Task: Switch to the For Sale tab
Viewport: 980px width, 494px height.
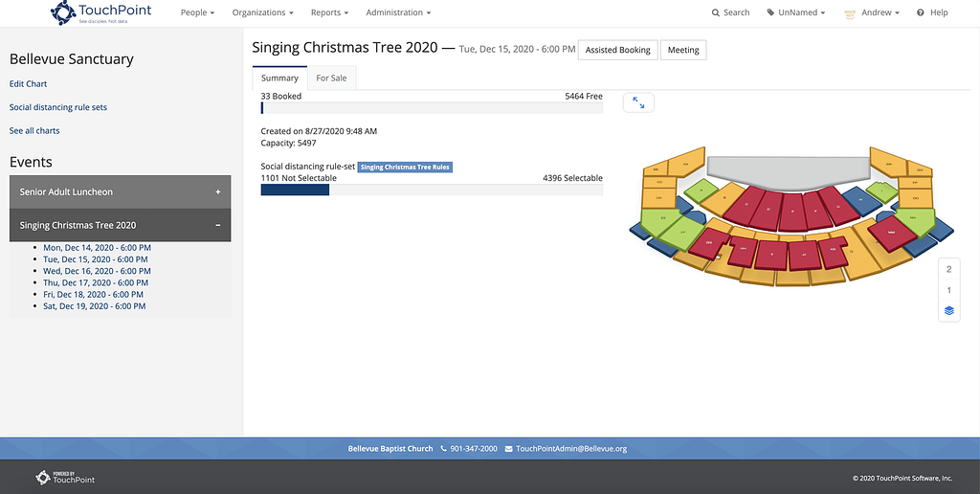Action: coord(331,79)
